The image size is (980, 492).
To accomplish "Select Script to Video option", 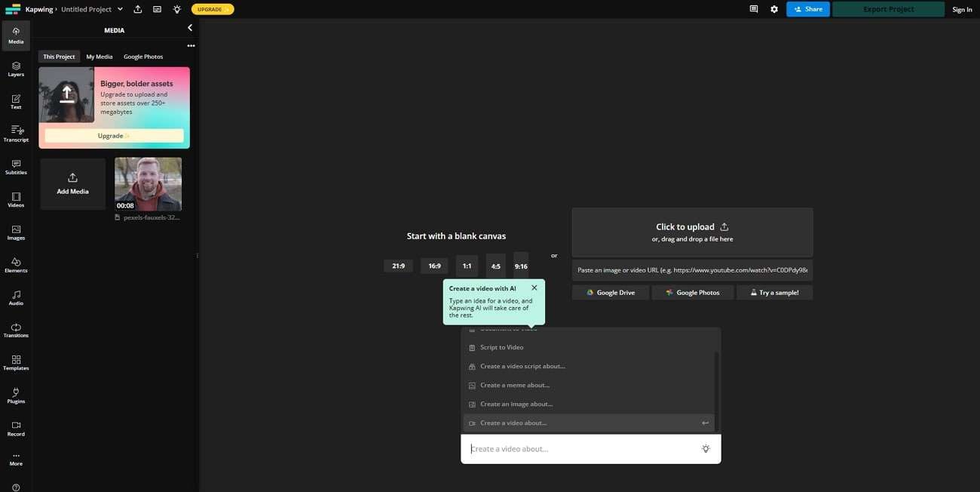I will (589, 347).
